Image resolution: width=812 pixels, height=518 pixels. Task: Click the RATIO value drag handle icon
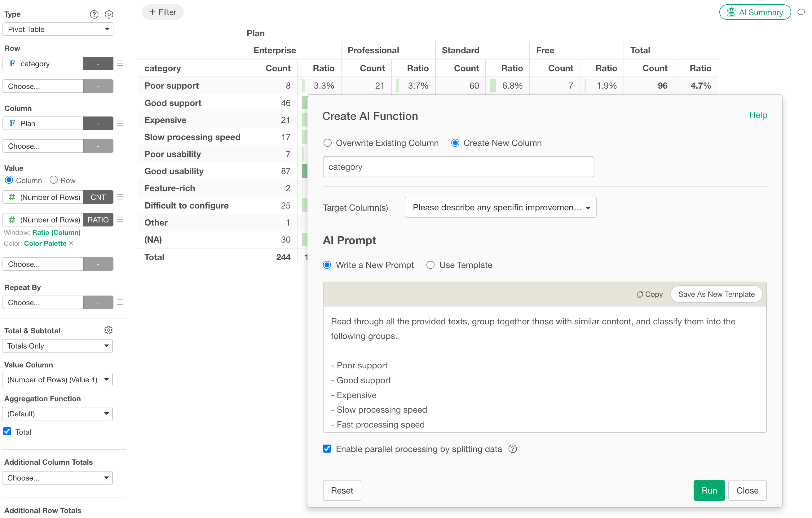click(x=120, y=219)
